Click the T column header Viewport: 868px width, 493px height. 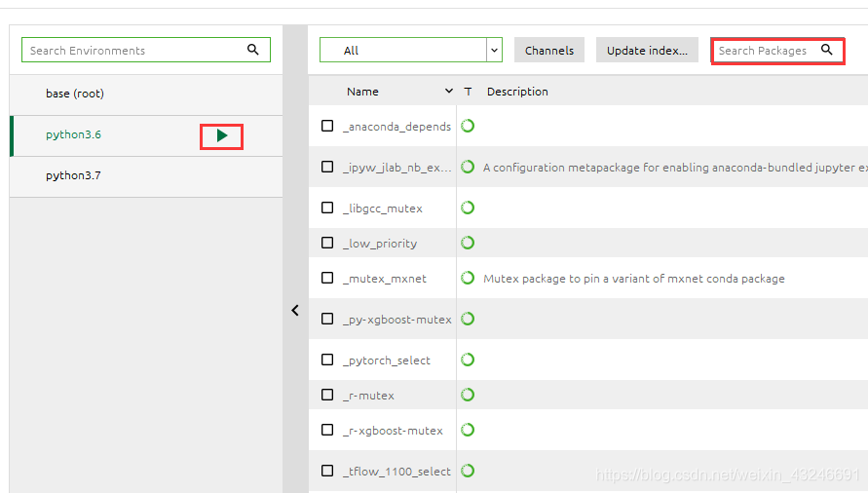coord(468,92)
